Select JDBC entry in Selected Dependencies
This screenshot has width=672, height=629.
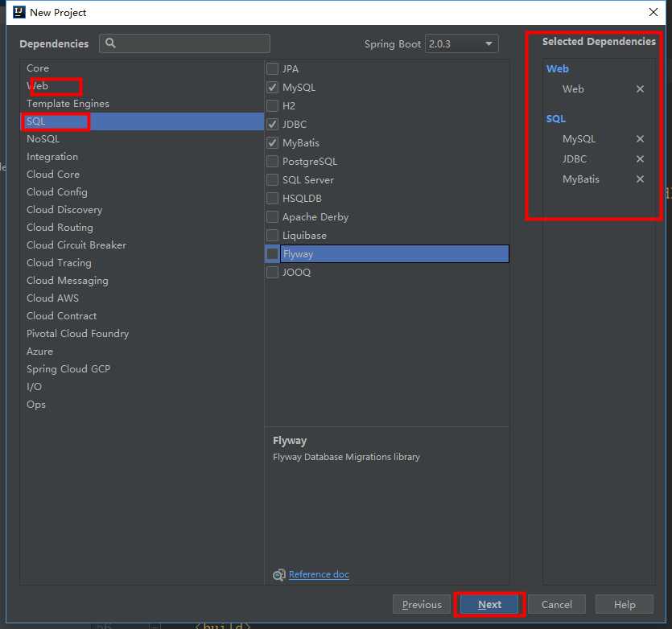pos(575,159)
